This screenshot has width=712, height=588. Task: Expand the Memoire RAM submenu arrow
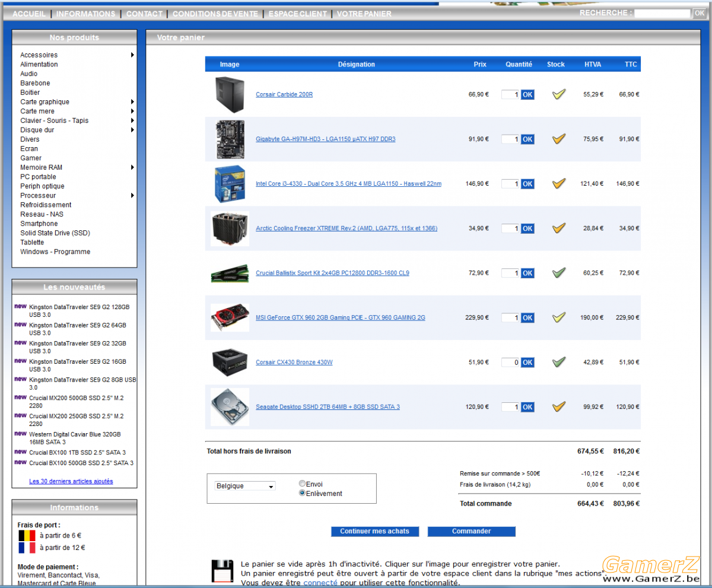pos(133,167)
